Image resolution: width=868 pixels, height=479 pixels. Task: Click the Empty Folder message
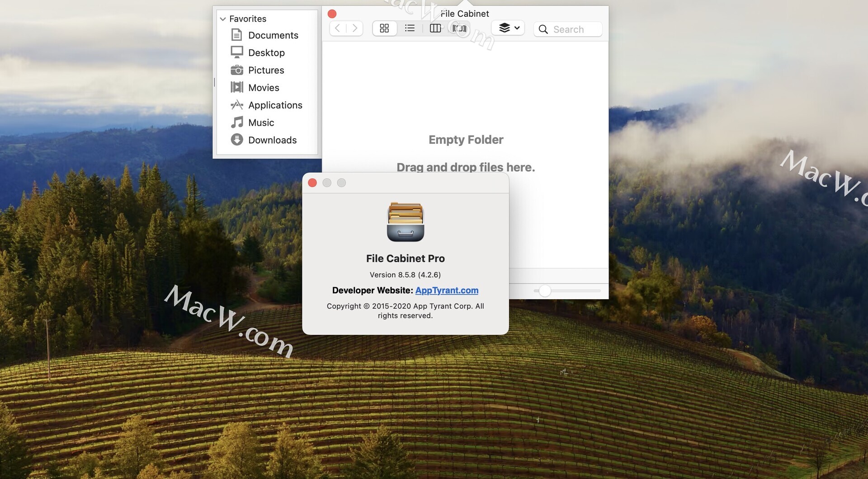[x=466, y=140]
